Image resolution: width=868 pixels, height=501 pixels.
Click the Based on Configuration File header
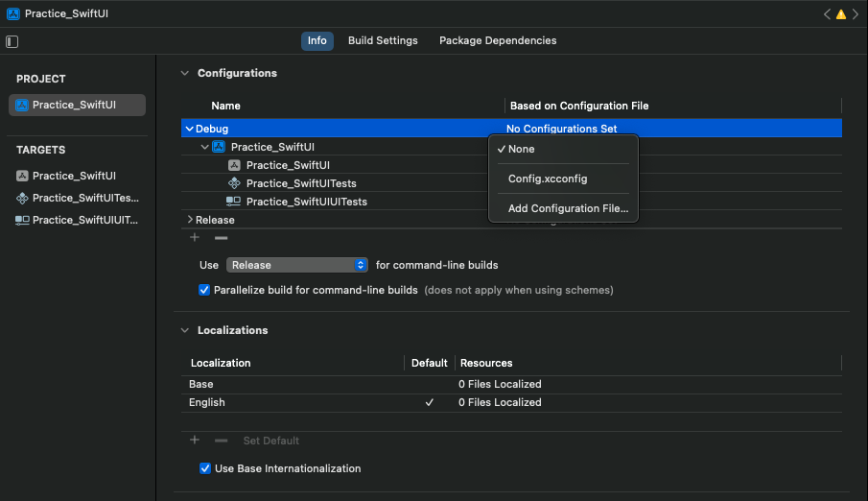(579, 106)
